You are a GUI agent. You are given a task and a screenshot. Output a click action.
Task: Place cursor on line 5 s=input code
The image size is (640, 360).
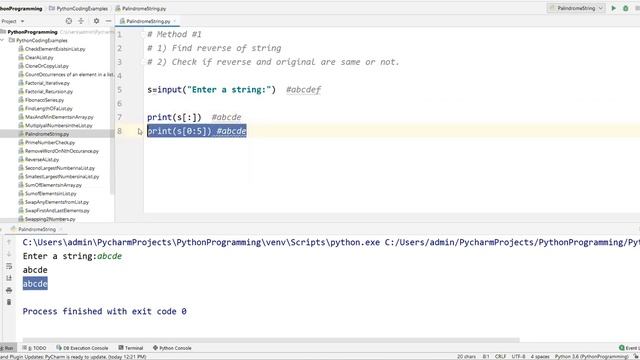211,89
